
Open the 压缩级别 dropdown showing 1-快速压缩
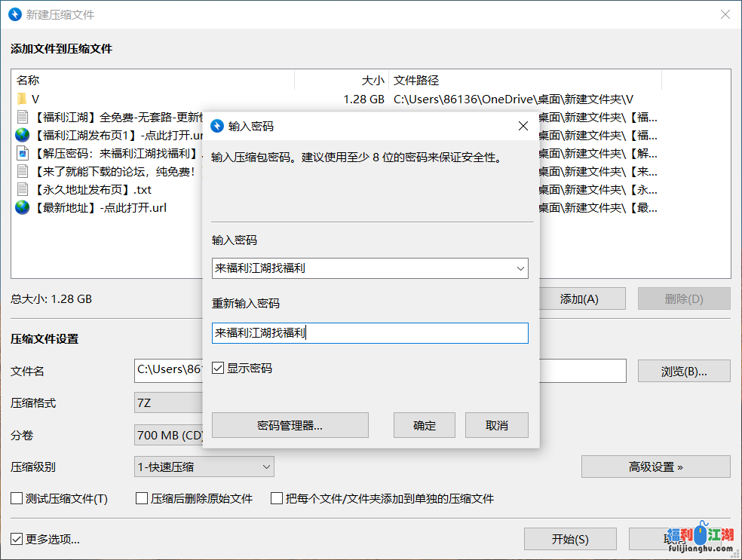(267, 467)
